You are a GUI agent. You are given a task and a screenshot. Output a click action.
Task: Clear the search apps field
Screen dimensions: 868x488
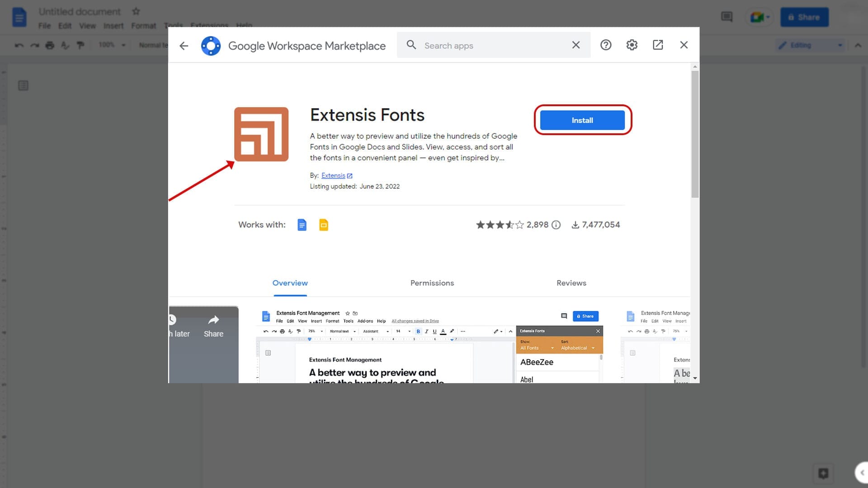[576, 45]
